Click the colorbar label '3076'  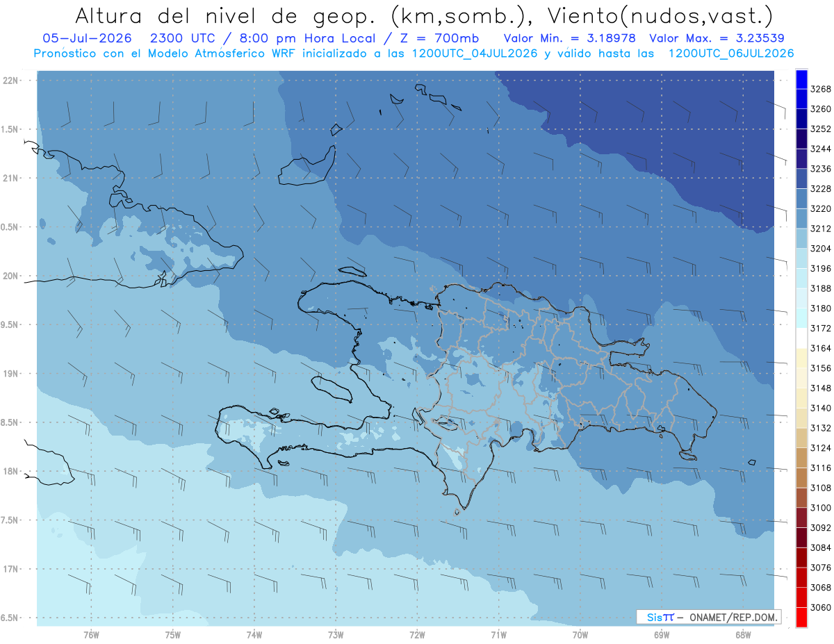point(821,568)
